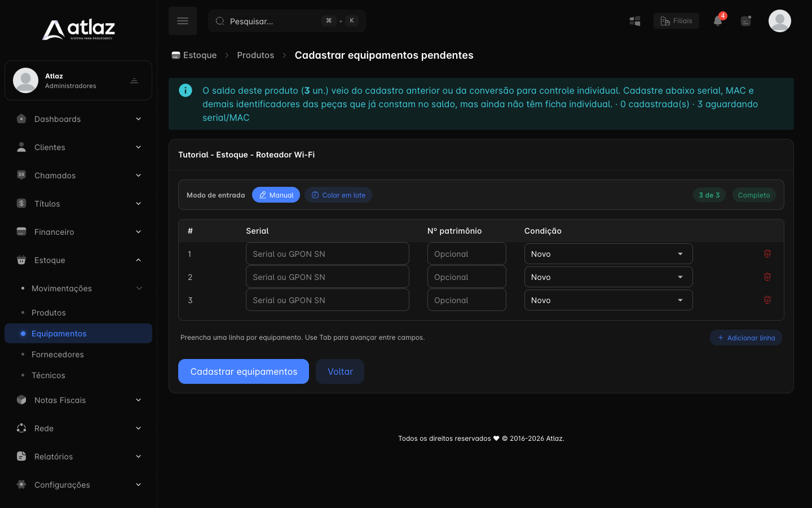812x508 pixels.
Task: Click the Atlaz logo
Action: (x=78, y=29)
